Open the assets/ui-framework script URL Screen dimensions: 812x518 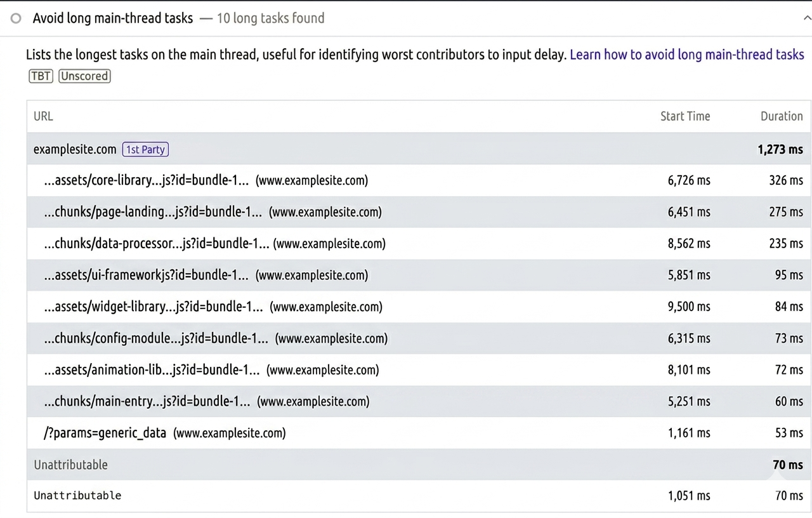146,276
